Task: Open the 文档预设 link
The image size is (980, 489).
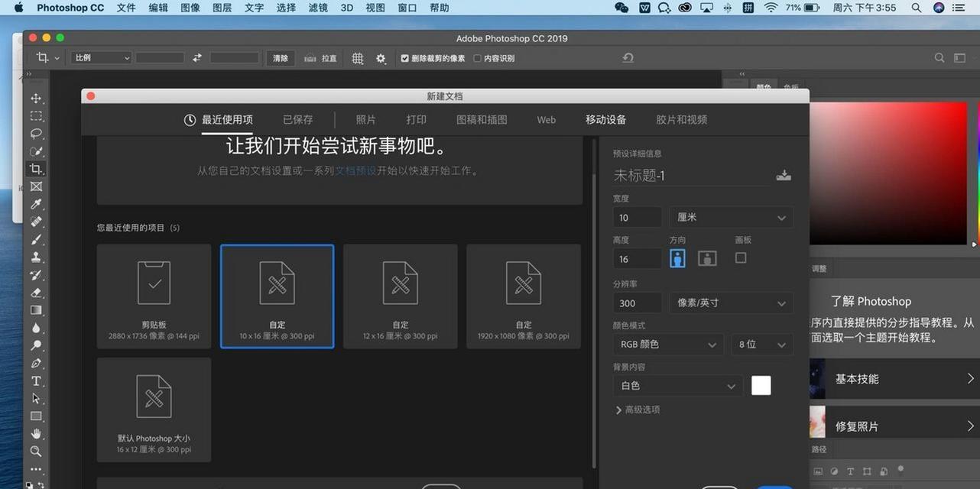Action: [355, 171]
